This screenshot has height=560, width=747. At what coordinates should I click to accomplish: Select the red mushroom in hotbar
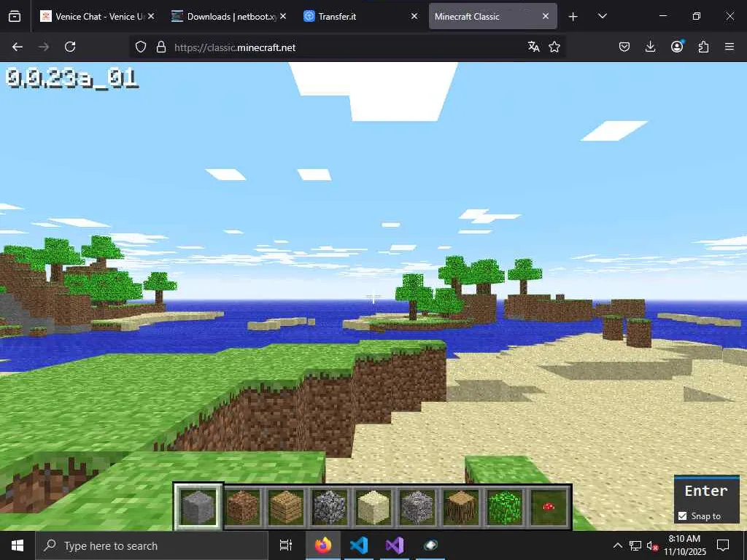(549, 507)
